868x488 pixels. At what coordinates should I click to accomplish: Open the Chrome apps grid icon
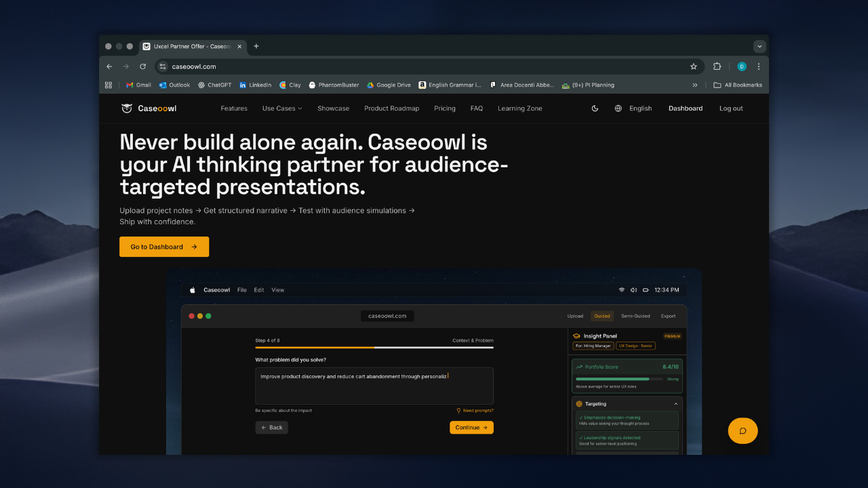pos(108,85)
